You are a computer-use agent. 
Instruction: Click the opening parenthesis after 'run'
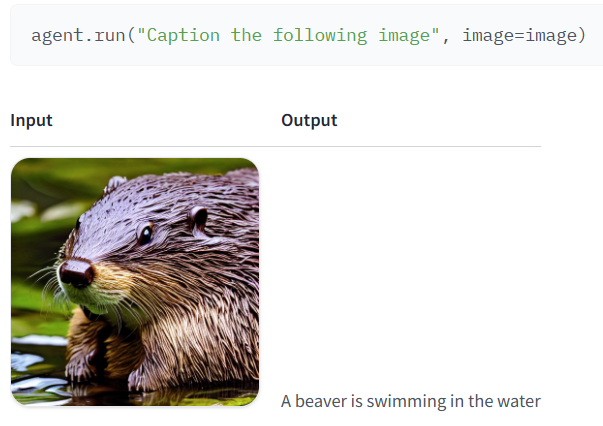[131, 36]
